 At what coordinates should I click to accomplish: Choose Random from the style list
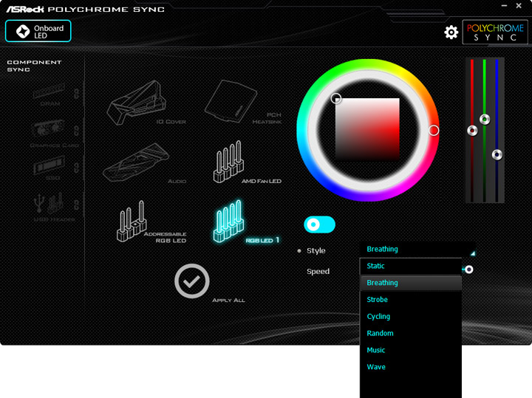(411, 333)
